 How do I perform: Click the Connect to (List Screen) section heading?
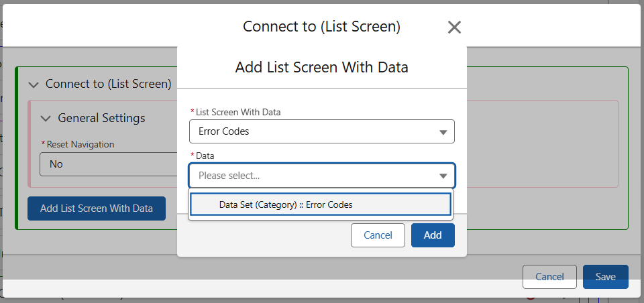point(108,84)
